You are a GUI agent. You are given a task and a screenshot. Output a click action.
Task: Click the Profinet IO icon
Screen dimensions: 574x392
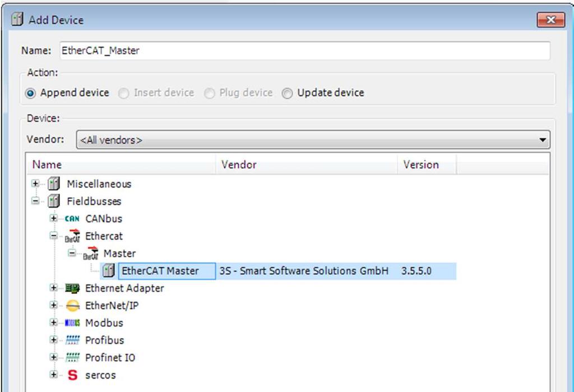coord(72,357)
